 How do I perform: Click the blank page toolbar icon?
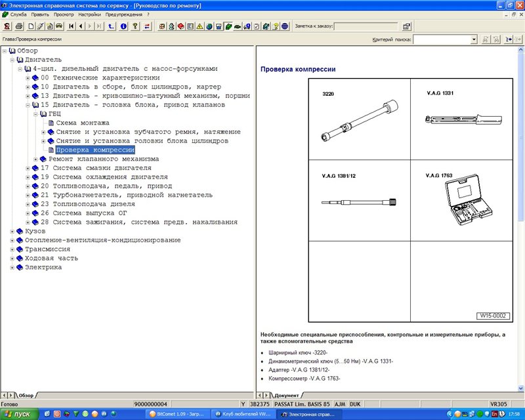click(31, 26)
